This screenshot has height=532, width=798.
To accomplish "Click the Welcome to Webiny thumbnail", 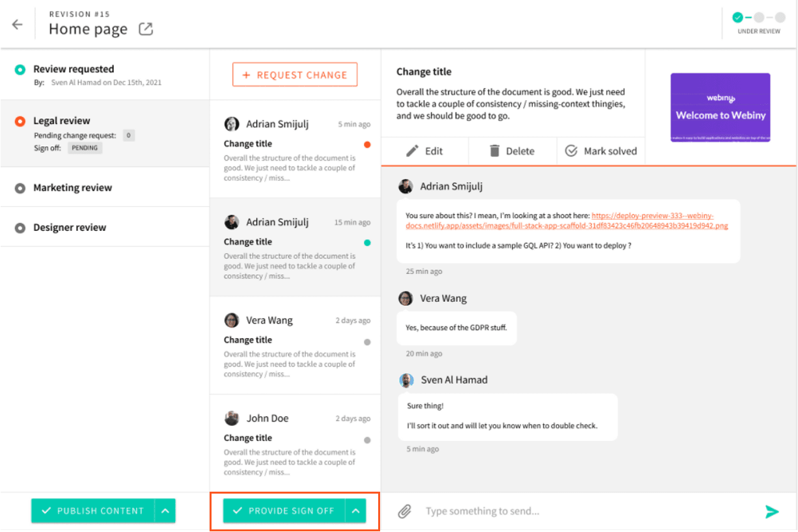I will point(720,107).
